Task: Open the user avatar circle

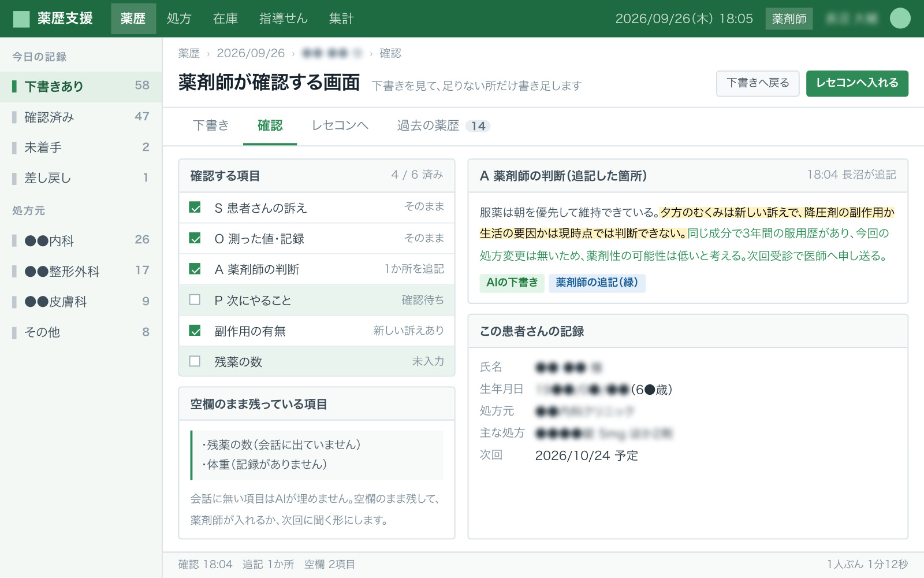Action: pyautogui.click(x=900, y=18)
